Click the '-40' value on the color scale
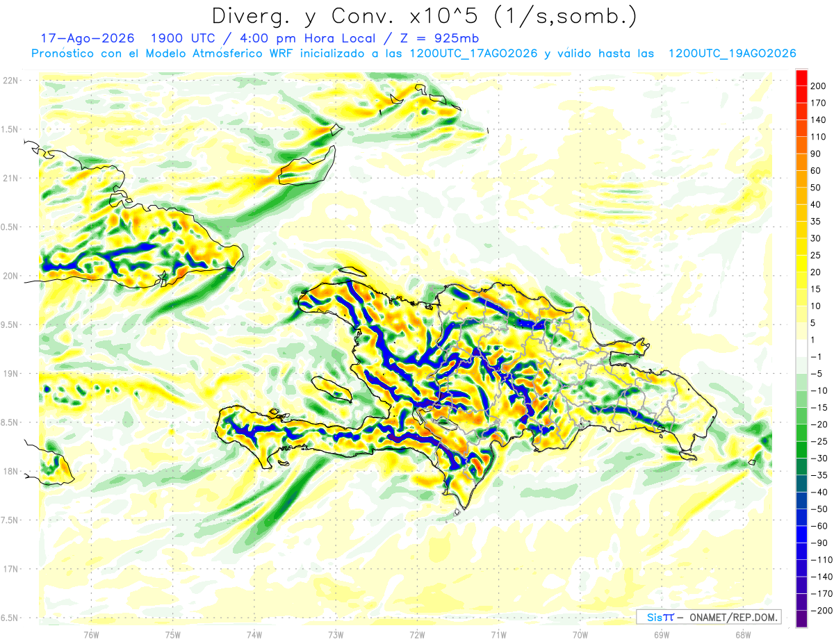Screen dimensions: 834x644 point(819,492)
